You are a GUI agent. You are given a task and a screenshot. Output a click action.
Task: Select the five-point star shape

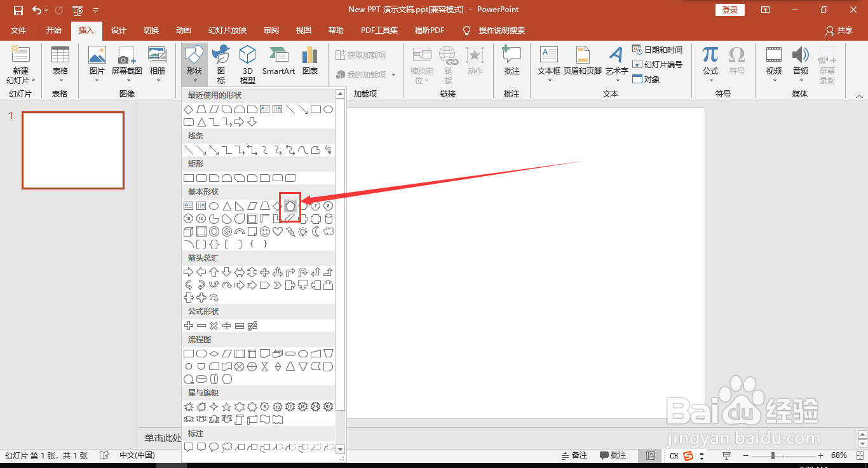pos(227,406)
